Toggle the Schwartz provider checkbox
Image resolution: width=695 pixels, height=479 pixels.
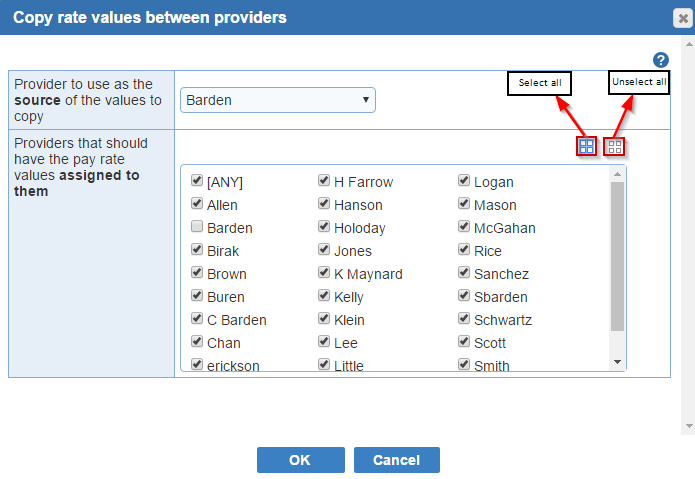(x=464, y=319)
